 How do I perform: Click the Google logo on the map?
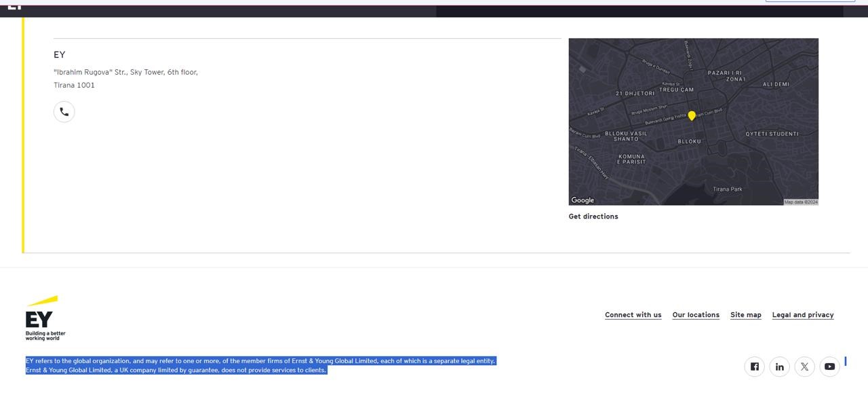[583, 200]
